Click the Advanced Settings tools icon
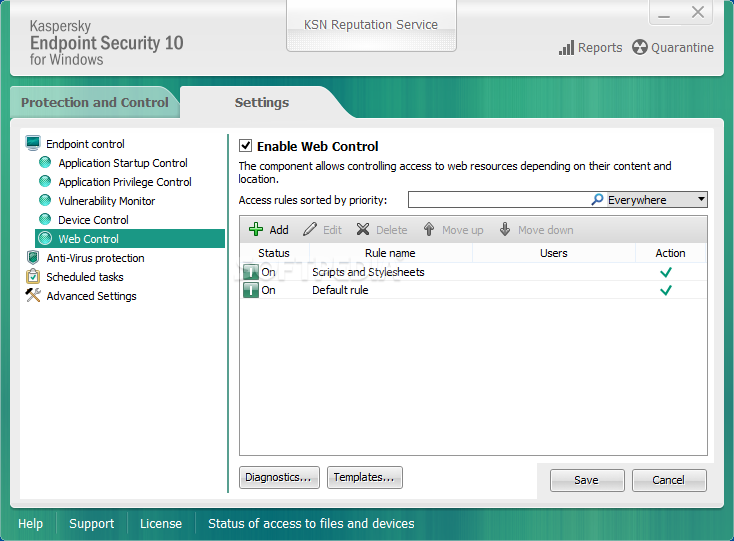This screenshot has height=541, width=734. (x=33, y=296)
